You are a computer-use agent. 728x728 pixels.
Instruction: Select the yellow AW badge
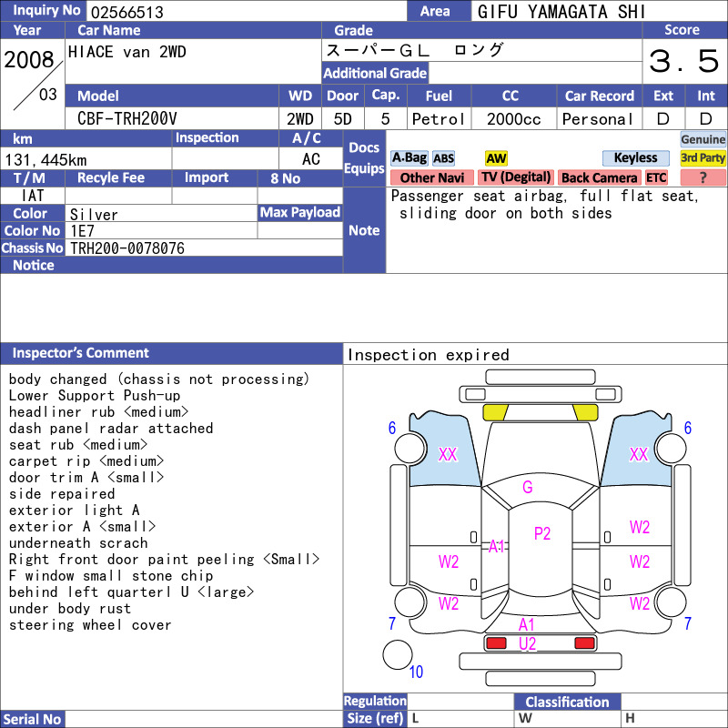(x=496, y=158)
